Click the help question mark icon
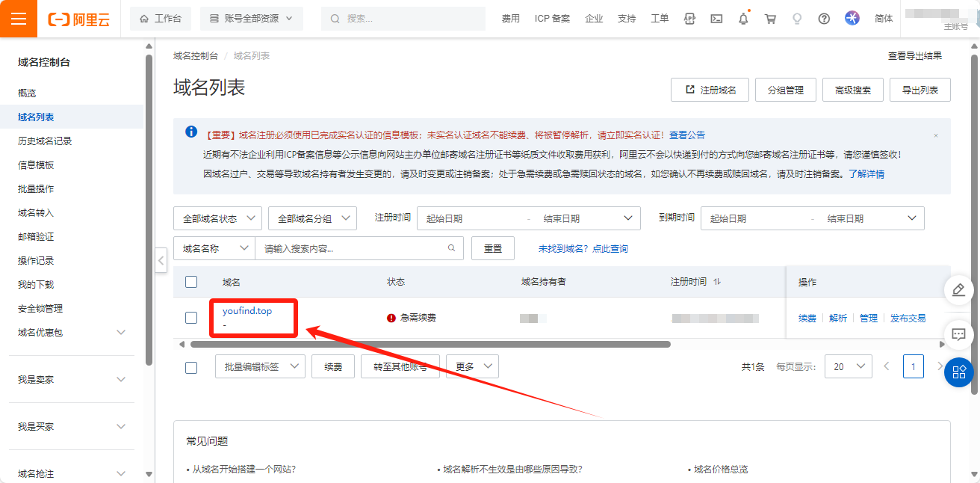Screen dimensions: 980x483 (824, 19)
